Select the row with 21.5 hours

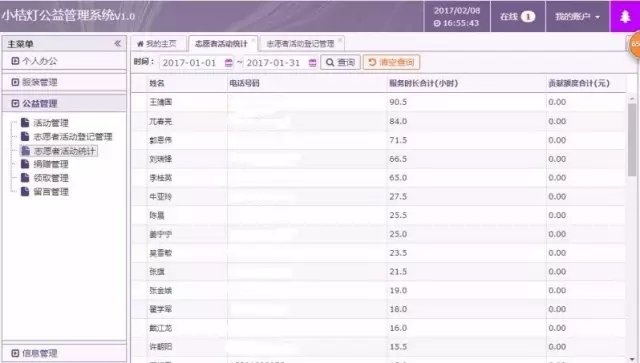tap(378, 272)
